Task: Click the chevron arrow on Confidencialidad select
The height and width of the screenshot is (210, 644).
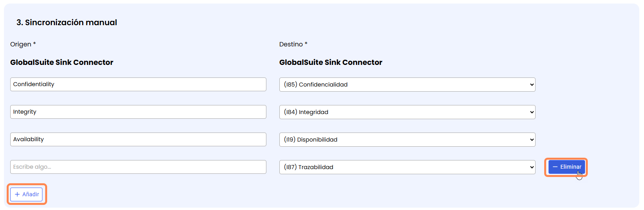Action: pos(532,85)
